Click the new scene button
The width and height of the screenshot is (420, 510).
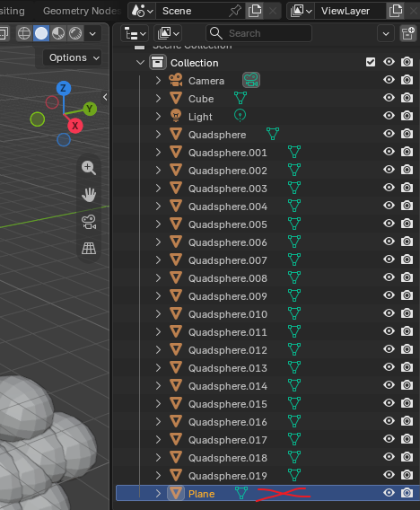255,11
